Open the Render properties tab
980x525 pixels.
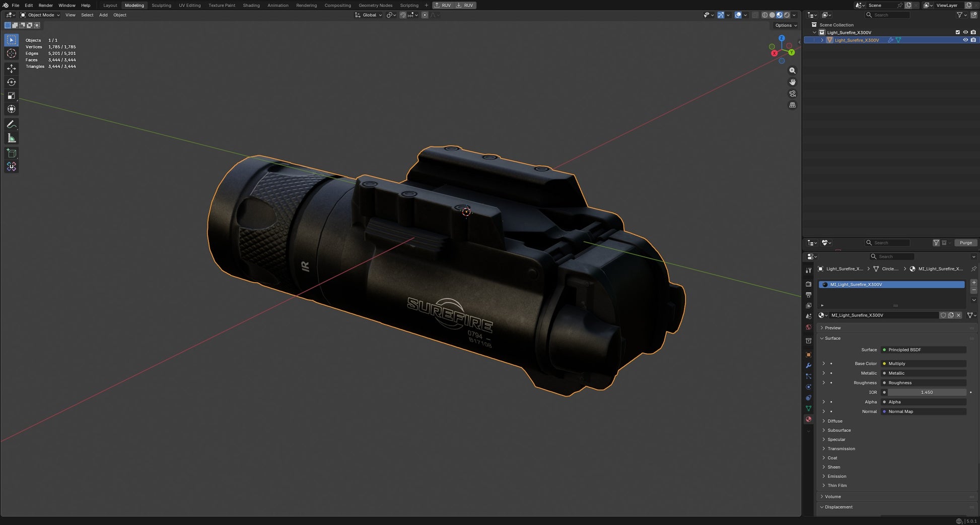click(x=809, y=284)
